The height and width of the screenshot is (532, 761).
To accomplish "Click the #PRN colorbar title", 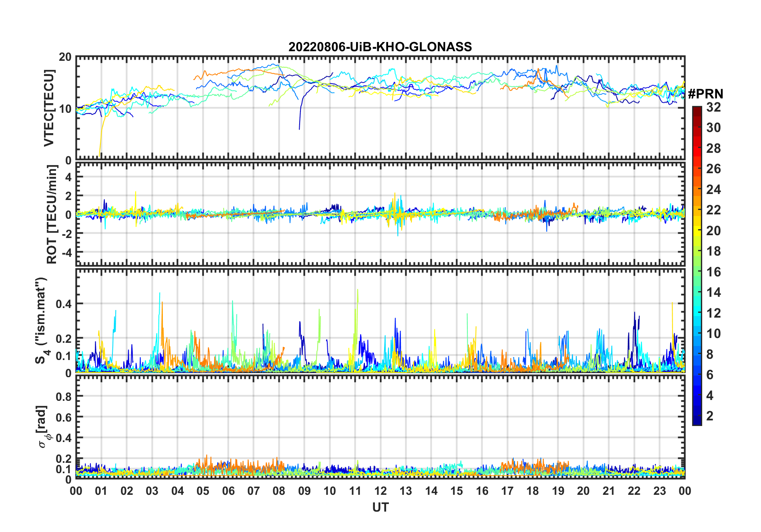I will point(705,94).
